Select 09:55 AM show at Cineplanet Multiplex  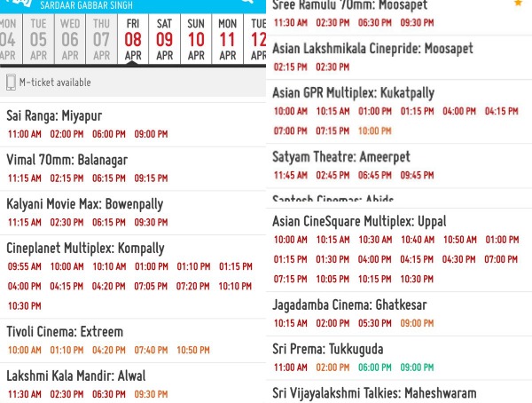[23, 266]
